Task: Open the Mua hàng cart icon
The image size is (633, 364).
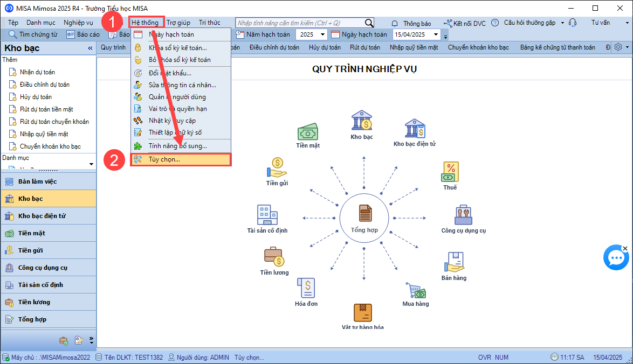Action: pyautogui.click(x=415, y=290)
